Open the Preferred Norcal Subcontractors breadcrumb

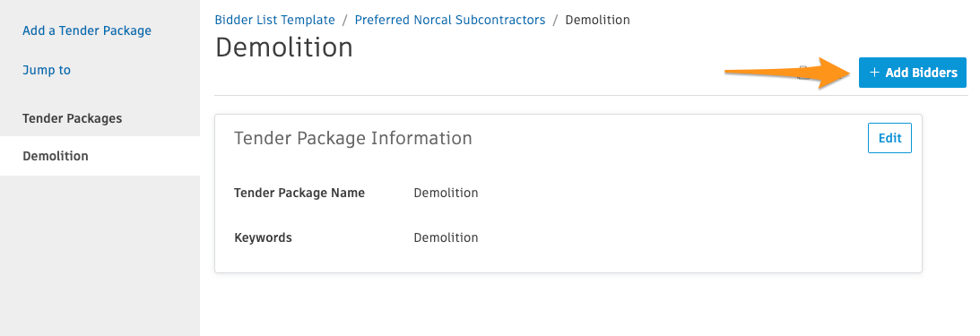tap(450, 20)
